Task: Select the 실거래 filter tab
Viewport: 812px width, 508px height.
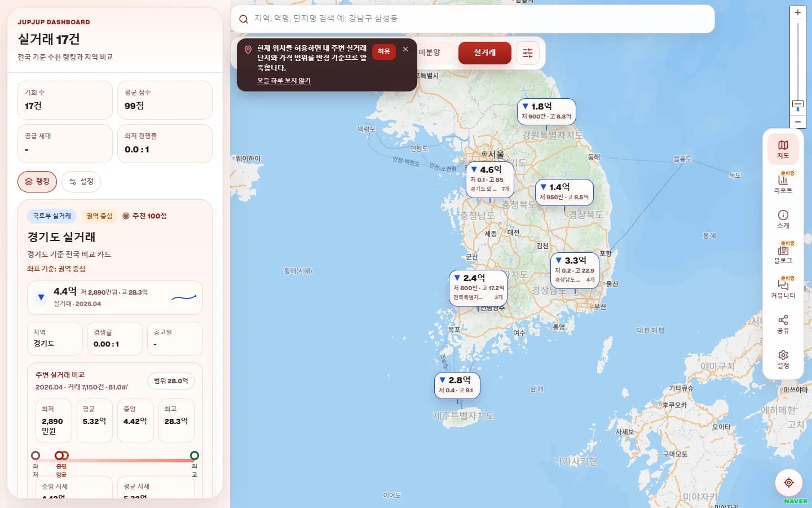Action: coord(485,53)
